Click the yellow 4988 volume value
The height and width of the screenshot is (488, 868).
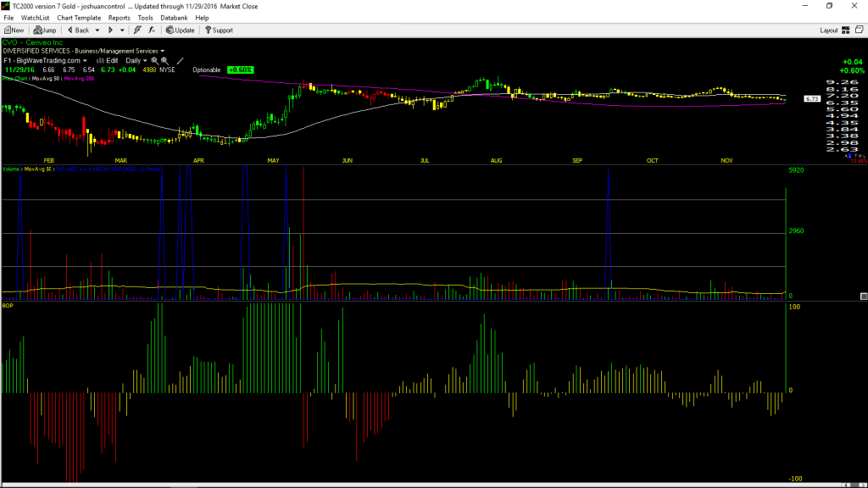click(149, 69)
